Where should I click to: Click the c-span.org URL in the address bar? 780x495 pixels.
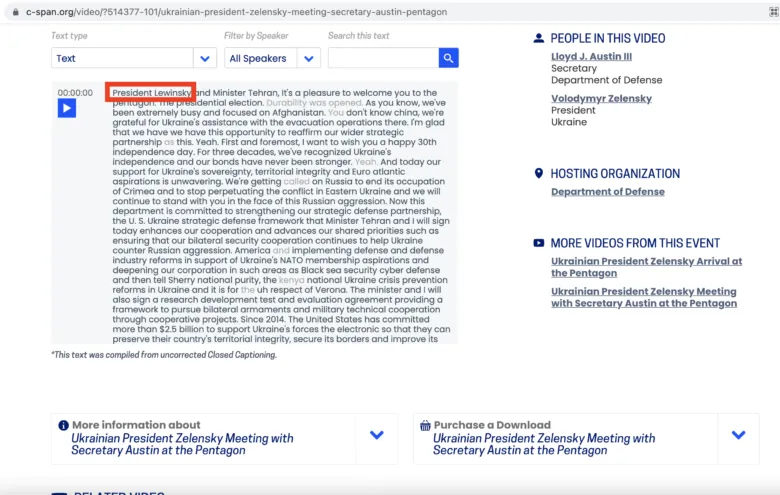236,12
